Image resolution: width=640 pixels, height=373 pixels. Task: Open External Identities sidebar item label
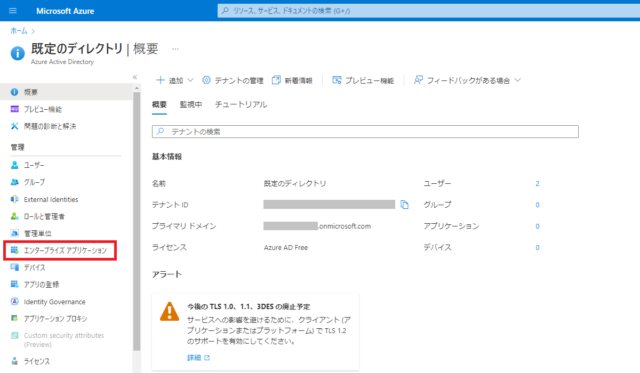[x=51, y=199]
